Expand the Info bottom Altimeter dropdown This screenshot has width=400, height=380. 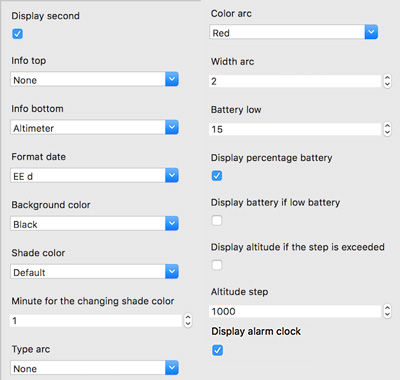(94, 127)
